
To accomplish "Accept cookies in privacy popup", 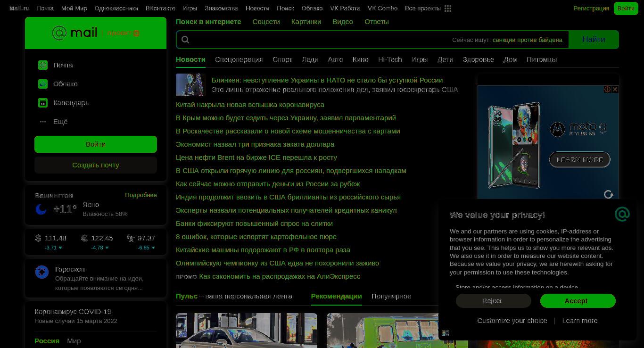I will pos(578,301).
